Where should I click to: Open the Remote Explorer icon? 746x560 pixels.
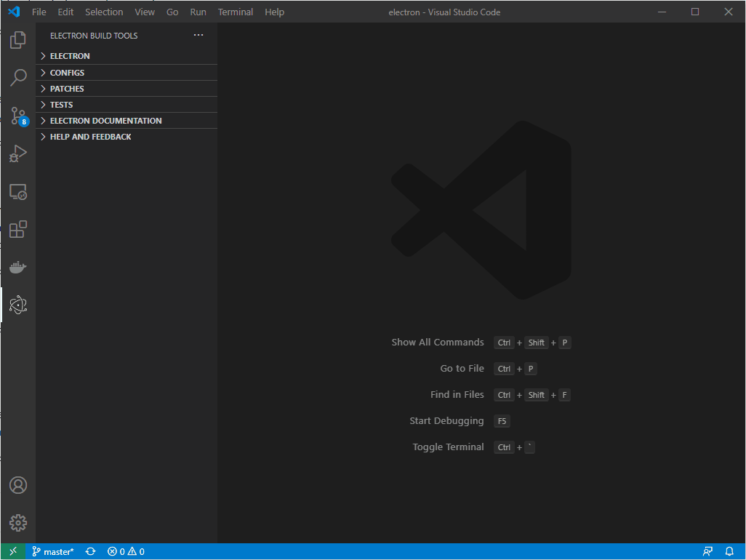click(x=18, y=192)
